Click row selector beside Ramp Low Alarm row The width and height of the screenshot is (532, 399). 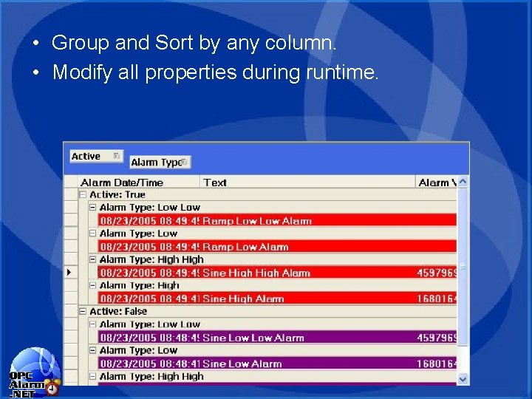[x=71, y=246]
